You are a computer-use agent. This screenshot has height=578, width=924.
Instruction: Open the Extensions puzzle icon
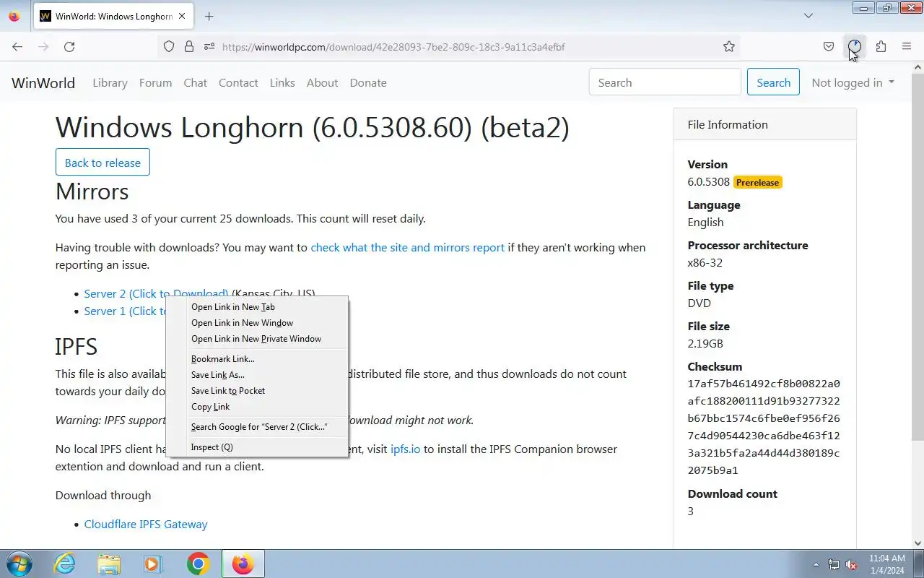tap(881, 47)
